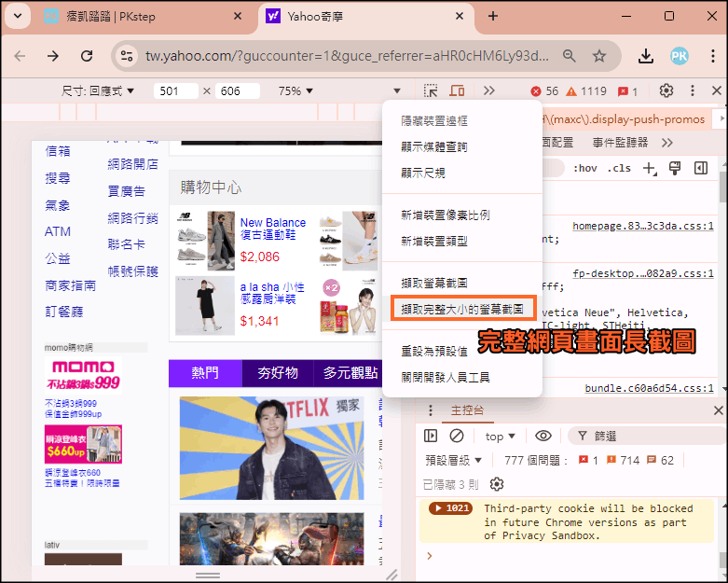Toggle .cls element classes
This screenshot has height=583, width=728.
(x=619, y=168)
